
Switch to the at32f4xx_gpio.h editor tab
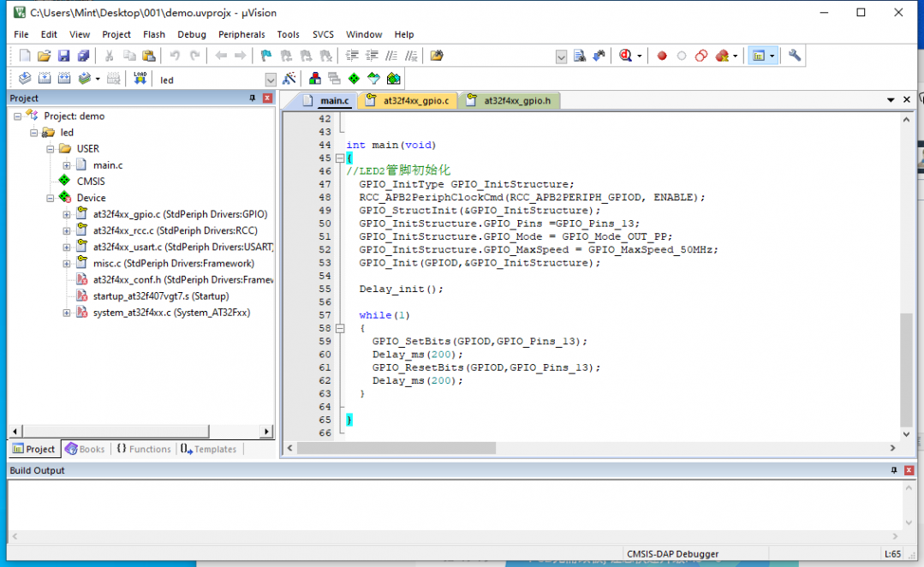510,101
